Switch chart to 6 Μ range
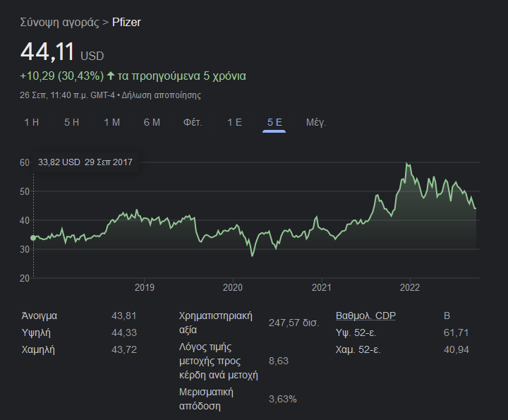The width and height of the screenshot is (508, 420). 152,122
